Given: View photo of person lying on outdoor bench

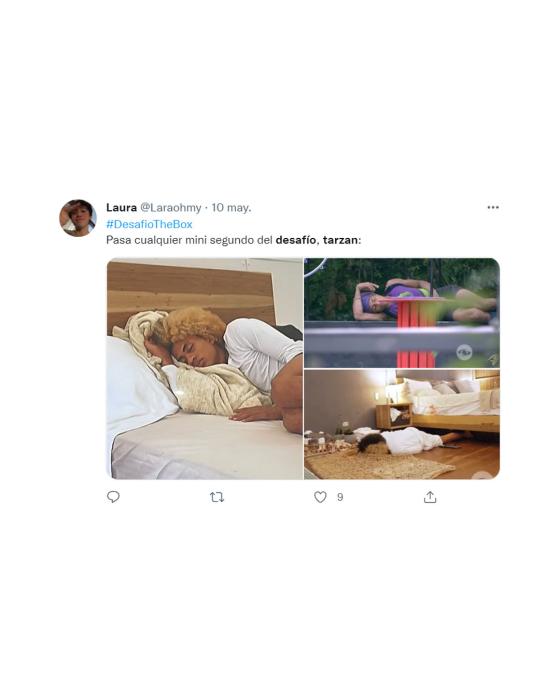Looking at the screenshot, I should point(402,312).
